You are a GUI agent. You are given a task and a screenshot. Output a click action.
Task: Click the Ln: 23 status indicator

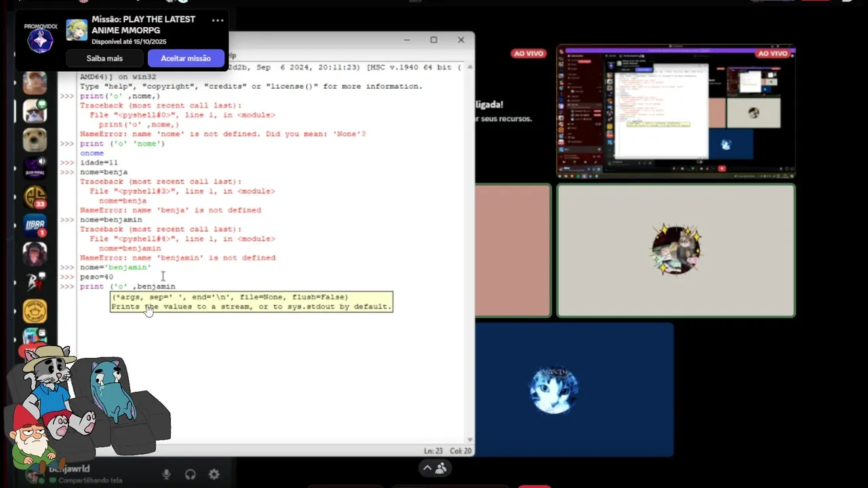tap(433, 451)
